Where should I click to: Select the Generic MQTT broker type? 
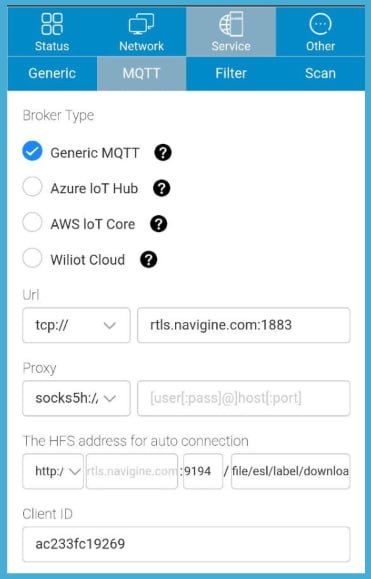click(x=32, y=151)
